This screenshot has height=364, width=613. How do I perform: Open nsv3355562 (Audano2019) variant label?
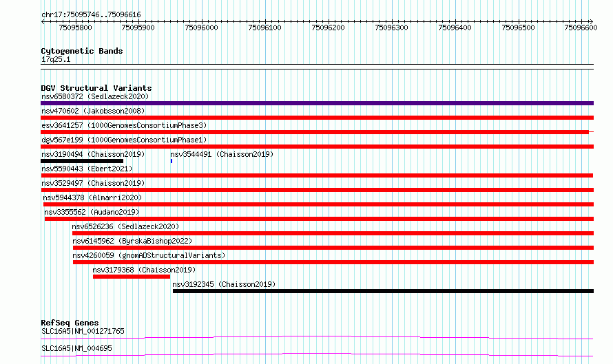(x=92, y=212)
